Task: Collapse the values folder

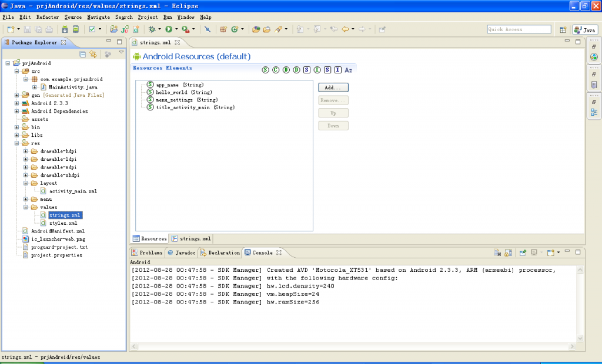Action: (x=26, y=207)
